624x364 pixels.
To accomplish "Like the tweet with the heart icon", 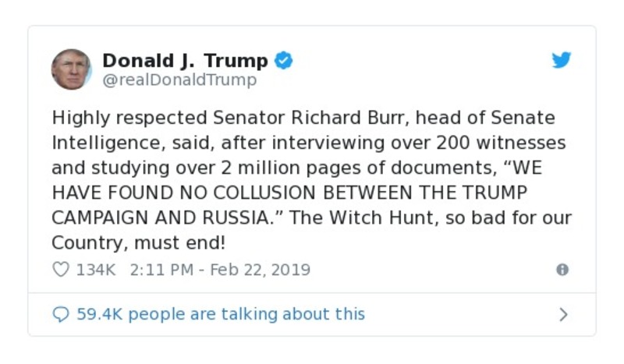I will point(60,270).
